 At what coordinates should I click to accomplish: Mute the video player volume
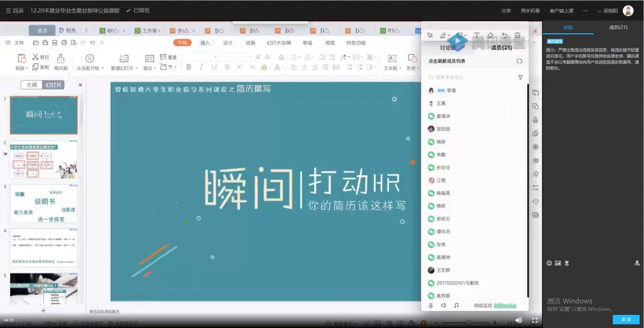tap(518, 320)
